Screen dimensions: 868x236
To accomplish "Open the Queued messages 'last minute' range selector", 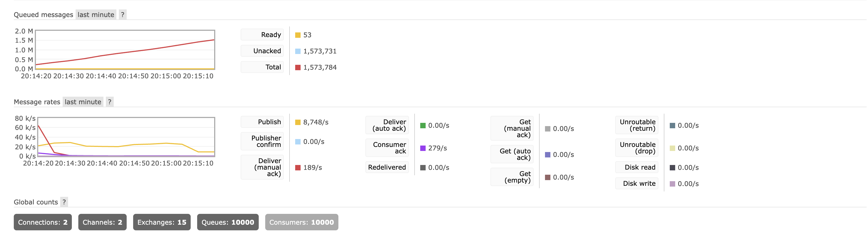I will tap(96, 15).
